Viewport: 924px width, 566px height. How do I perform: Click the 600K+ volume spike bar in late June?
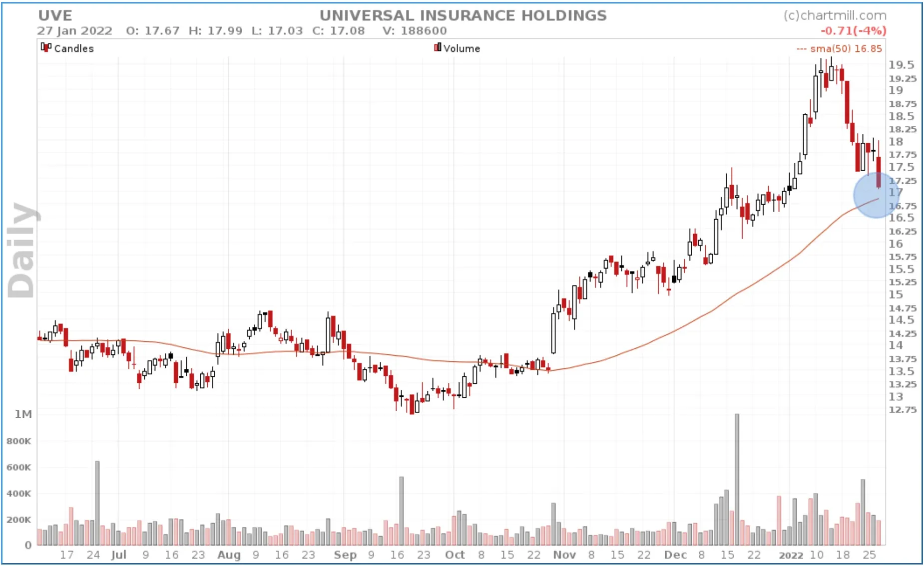(97, 503)
